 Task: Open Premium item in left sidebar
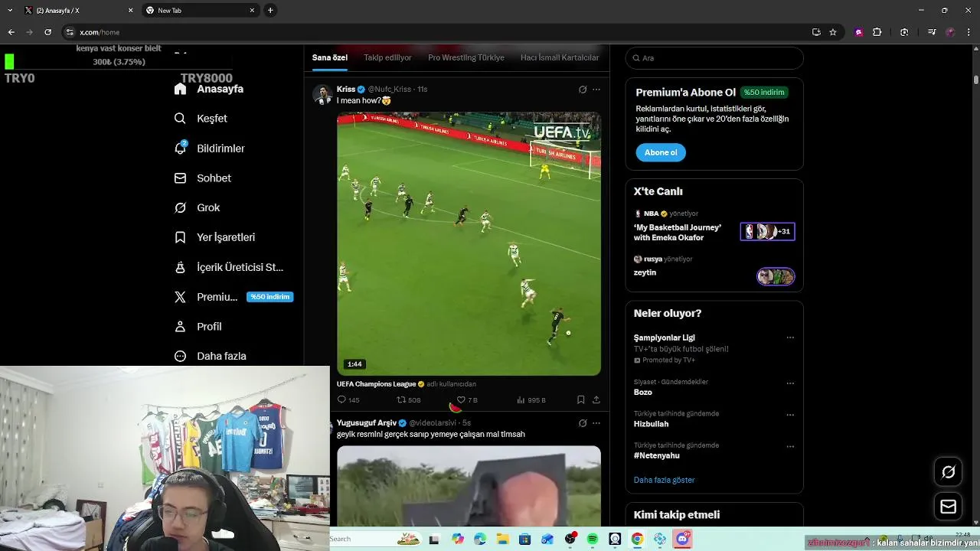(x=234, y=297)
